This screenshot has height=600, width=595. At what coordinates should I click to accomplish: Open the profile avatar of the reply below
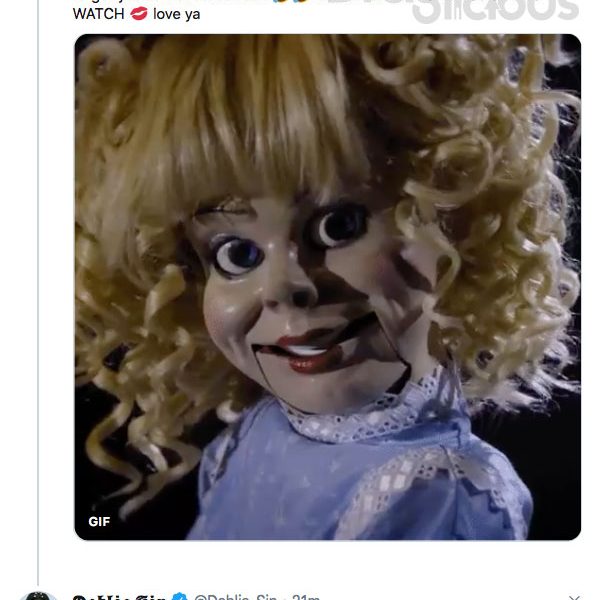point(38,596)
